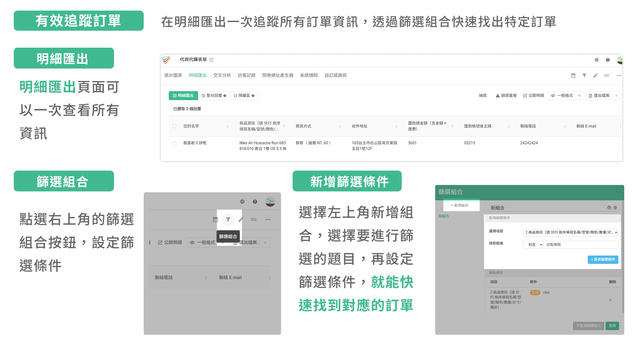Click 匯出檔案 button in top screenshot
Viewport: 644px width, 362px height.
[599, 96]
